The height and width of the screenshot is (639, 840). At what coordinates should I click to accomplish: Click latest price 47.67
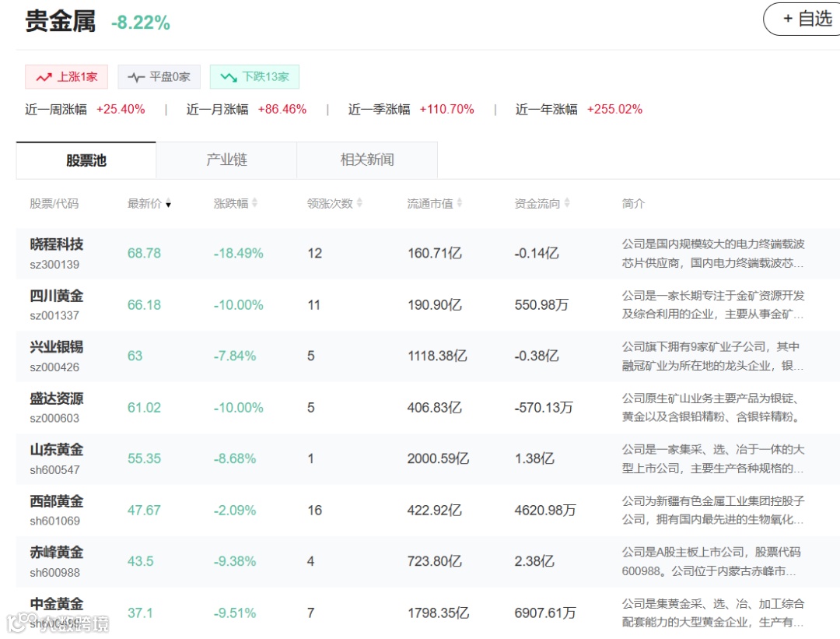pos(144,510)
